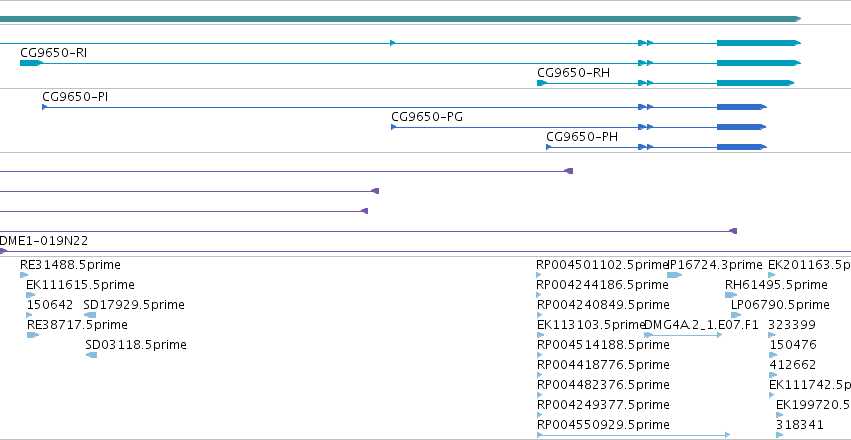Click EST SD03118.5prime

[136, 345]
